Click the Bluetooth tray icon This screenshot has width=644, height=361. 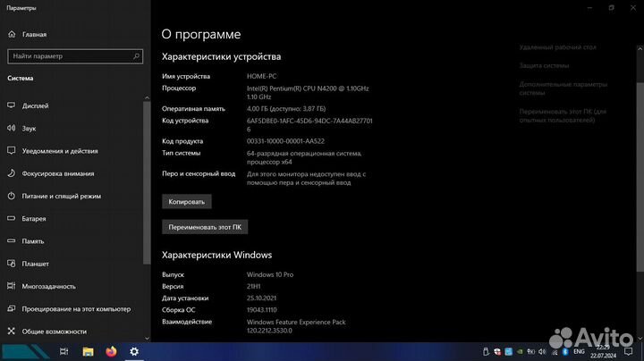[565, 351]
